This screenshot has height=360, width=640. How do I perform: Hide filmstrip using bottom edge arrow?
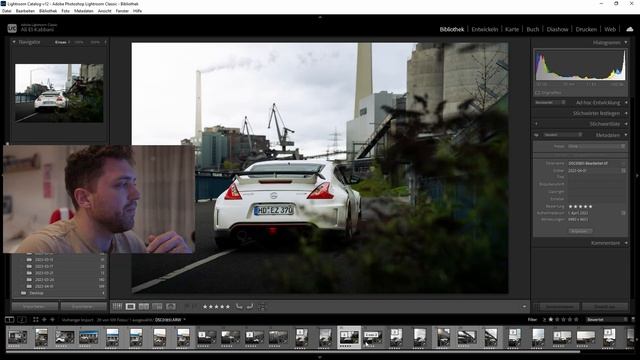point(320,357)
